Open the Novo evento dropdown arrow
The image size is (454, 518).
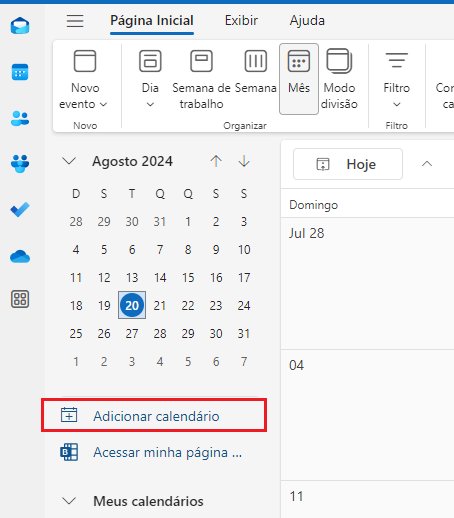tap(104, 105)
